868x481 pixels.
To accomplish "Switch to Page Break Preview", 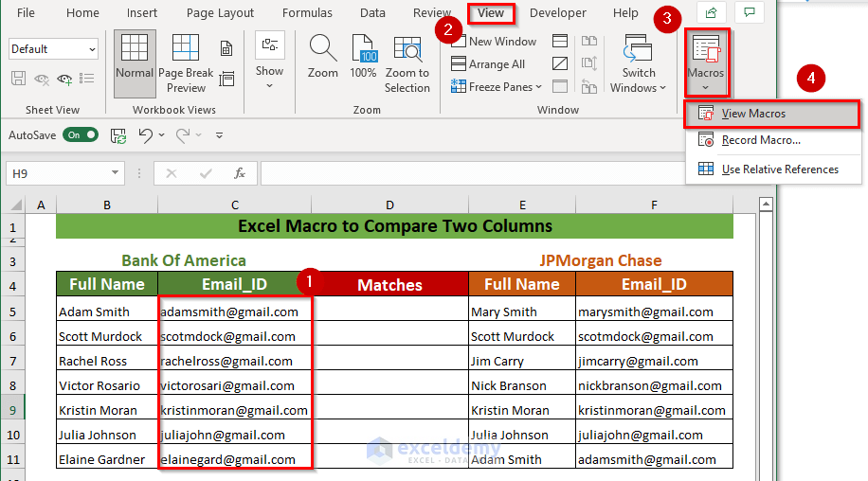I will tap(186, 63).
